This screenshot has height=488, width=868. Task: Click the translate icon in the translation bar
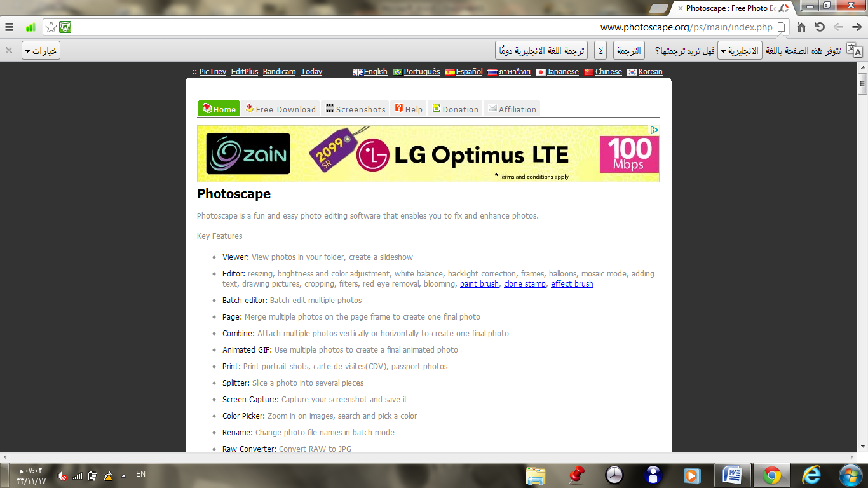[855, 51]
